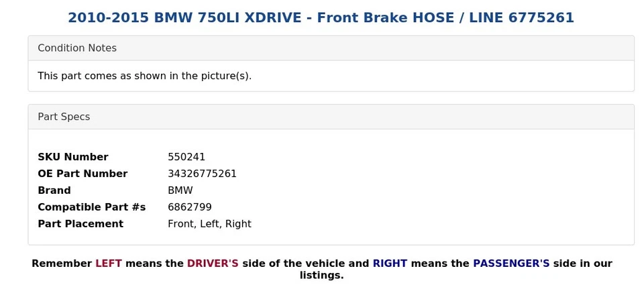Click the SKU Number label
This screenshot has height=291, width=644.
[x=72, y=157]
